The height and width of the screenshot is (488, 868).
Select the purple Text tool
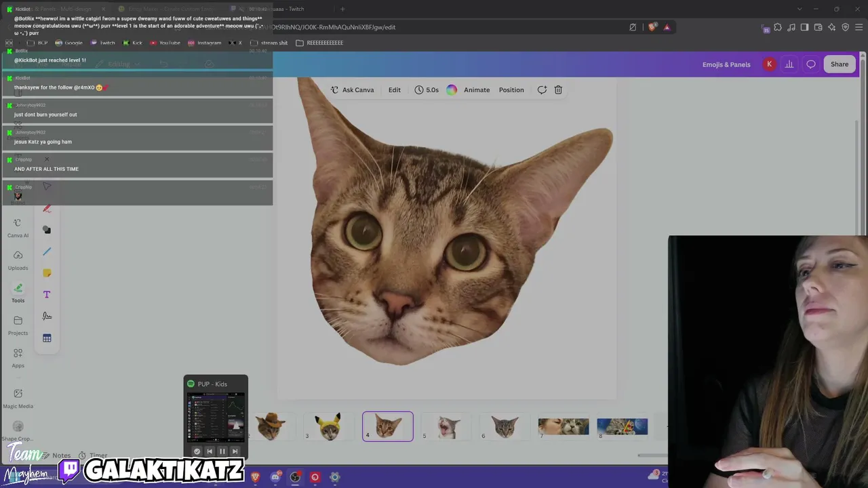click(x=47, y=295)
